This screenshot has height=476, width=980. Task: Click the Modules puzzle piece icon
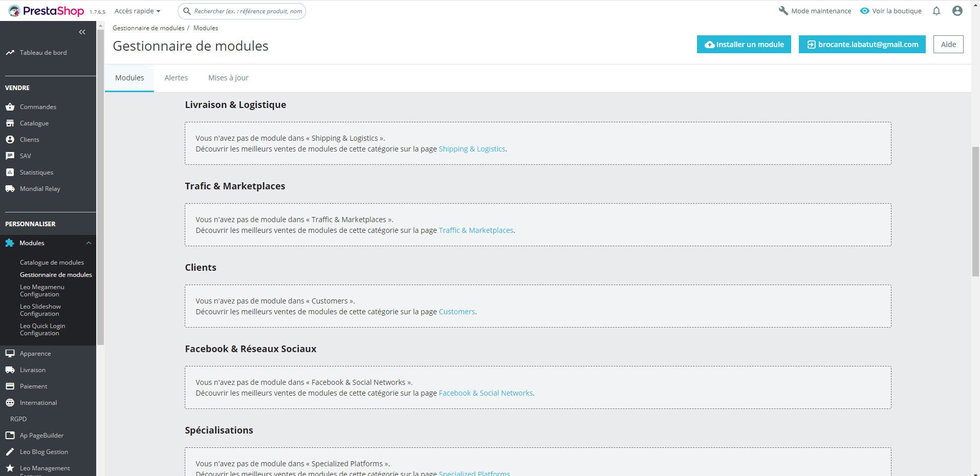click(x=10, y=243)
